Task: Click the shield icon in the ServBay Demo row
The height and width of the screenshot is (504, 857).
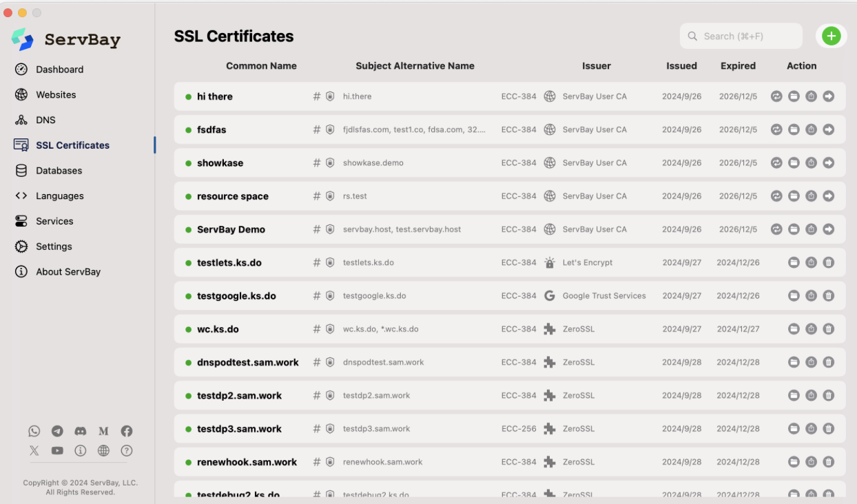Action: (x=330, y=229)
